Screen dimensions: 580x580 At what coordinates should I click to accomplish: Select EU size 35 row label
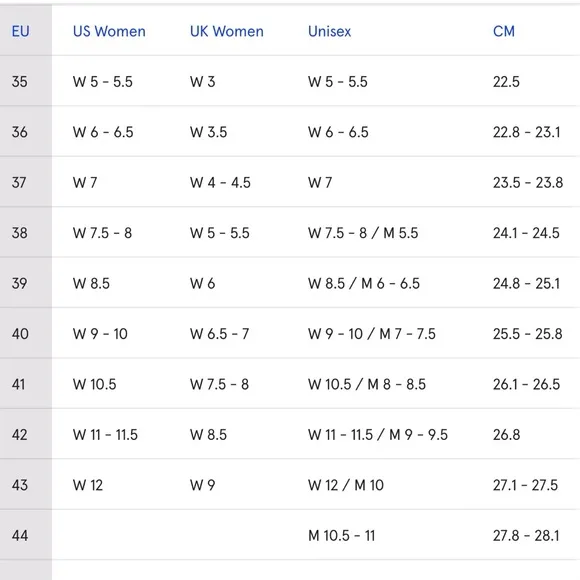20,82
